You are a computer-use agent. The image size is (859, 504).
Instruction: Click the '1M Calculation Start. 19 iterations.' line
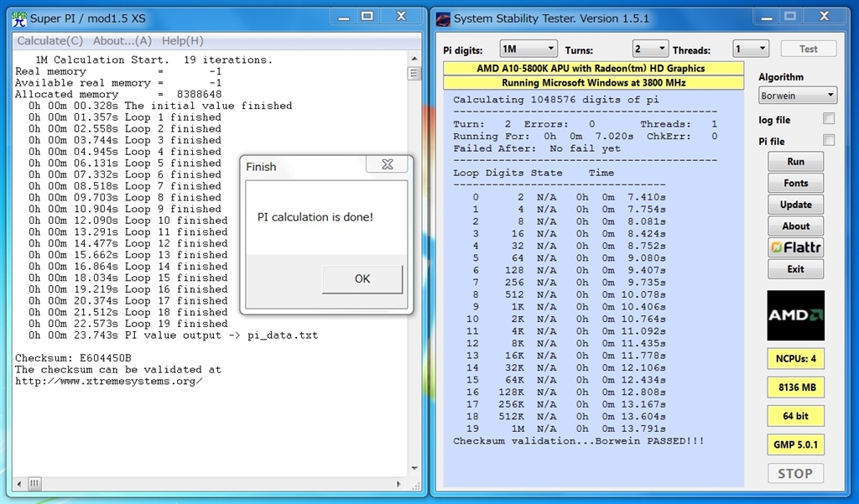154,60
